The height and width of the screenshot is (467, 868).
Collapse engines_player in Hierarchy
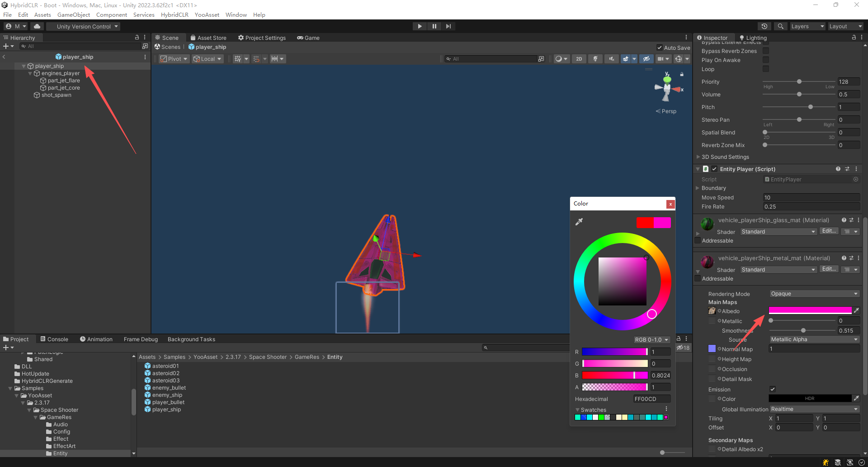coord(30,73)
